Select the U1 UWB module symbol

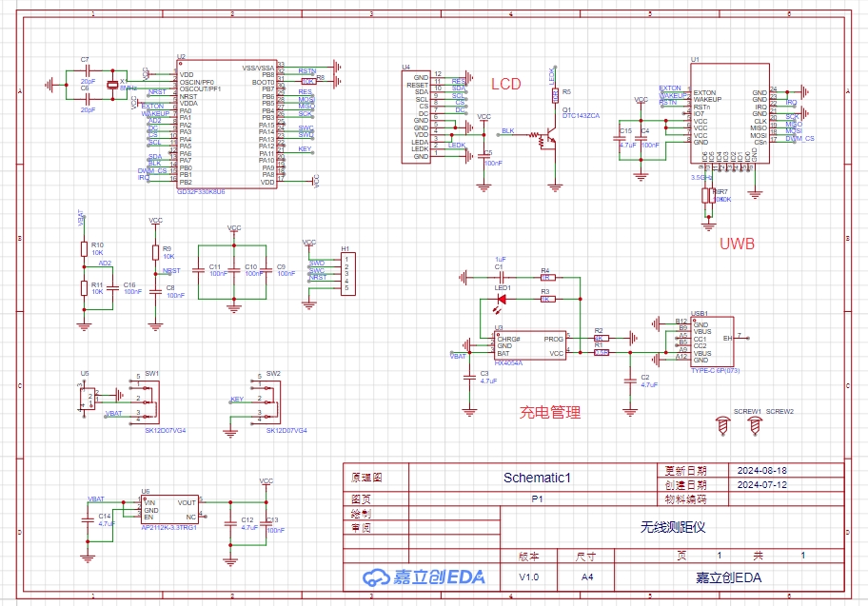[730, 113]
